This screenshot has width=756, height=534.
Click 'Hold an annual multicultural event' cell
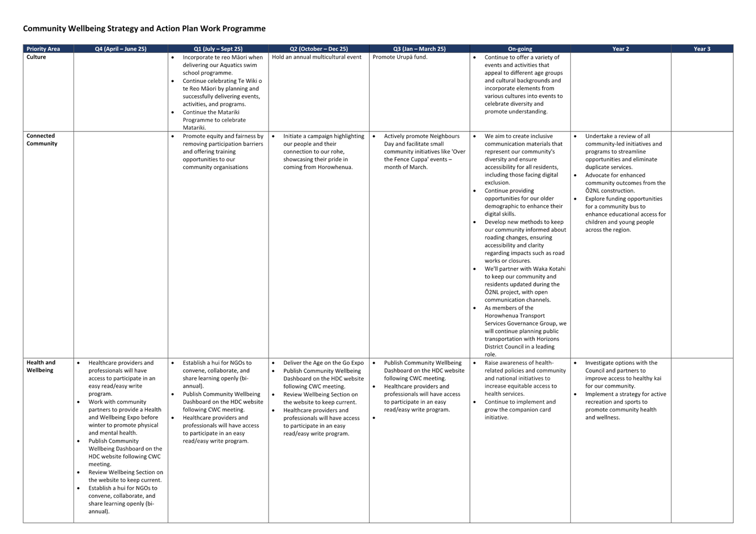tap(317, 57)
